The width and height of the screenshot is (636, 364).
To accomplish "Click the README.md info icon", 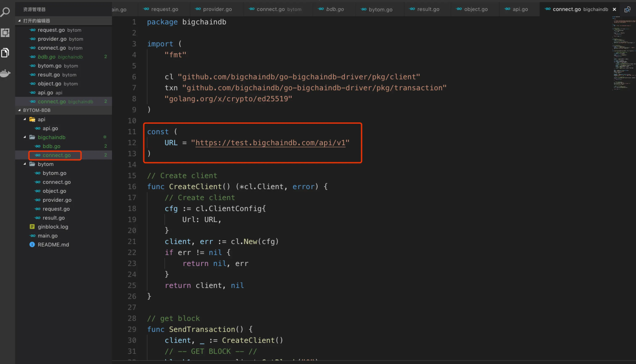I will [32, 244].
